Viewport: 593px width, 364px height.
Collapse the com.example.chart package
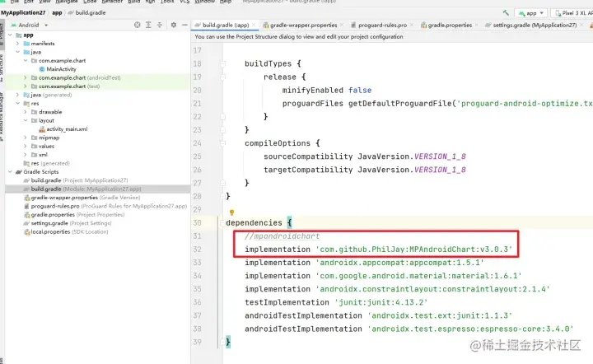26,60
